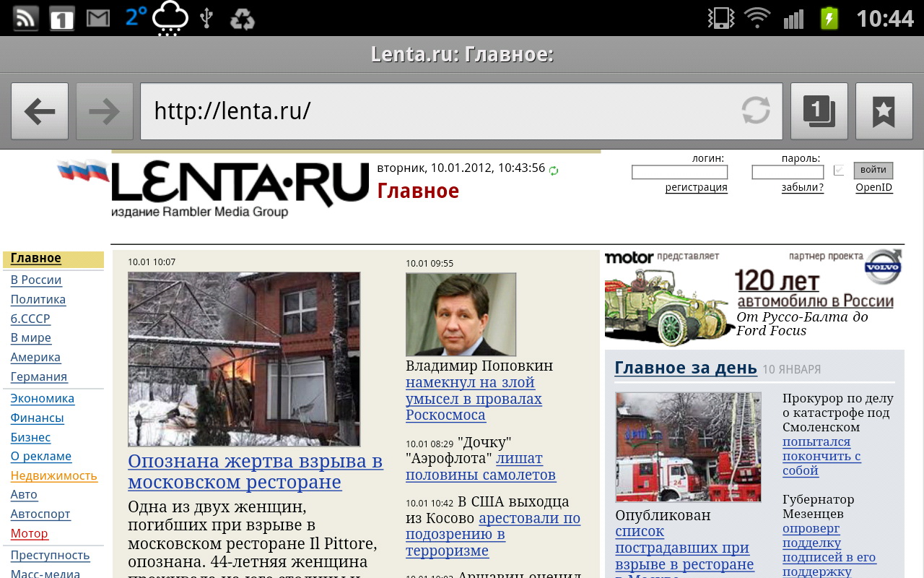This screenshot has height=578, width=924.
Task: Open the Экономика section in sidebar
Action: click(x=42, y=398)
